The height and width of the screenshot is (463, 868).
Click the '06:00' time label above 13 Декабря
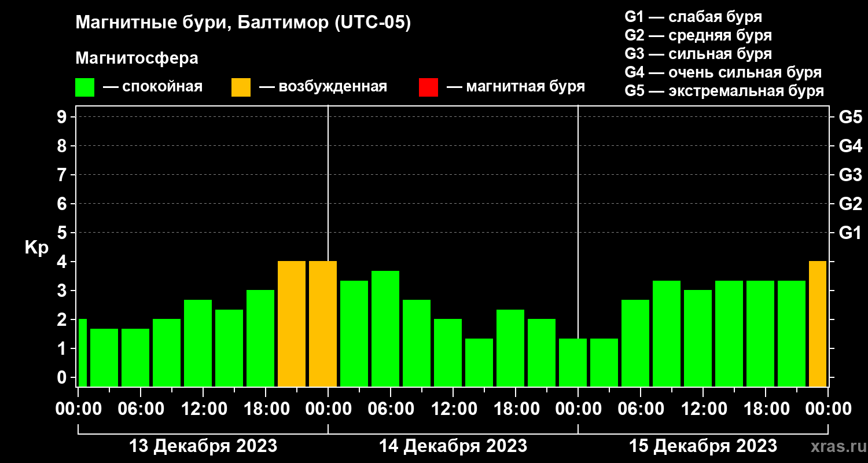(141, 409)
